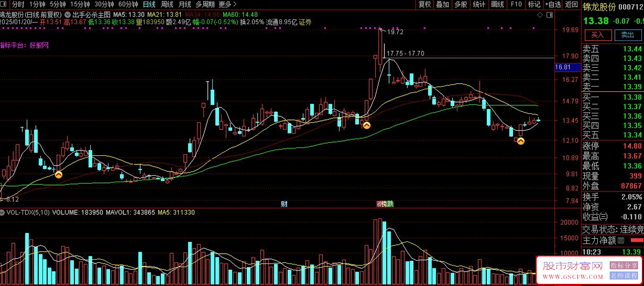Click the signal icon near 13.45 level
Screen dimensions: 644x286
pos(367,125)
